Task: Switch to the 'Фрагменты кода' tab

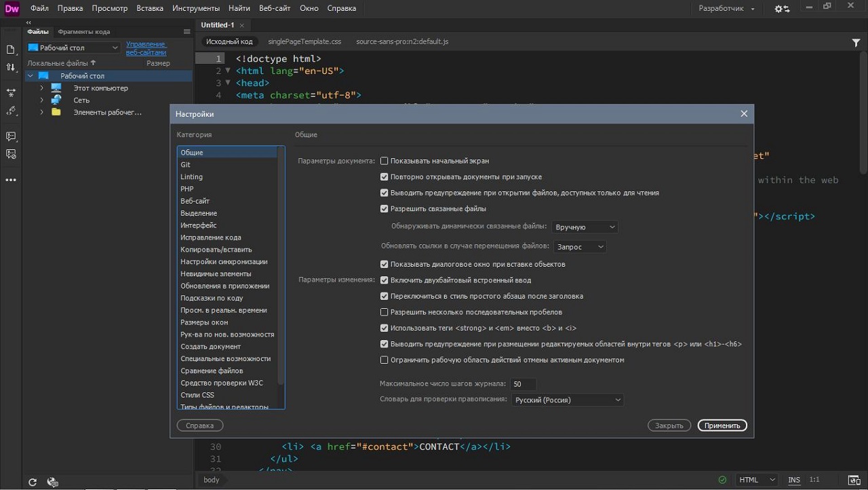Action: (83, 32)
